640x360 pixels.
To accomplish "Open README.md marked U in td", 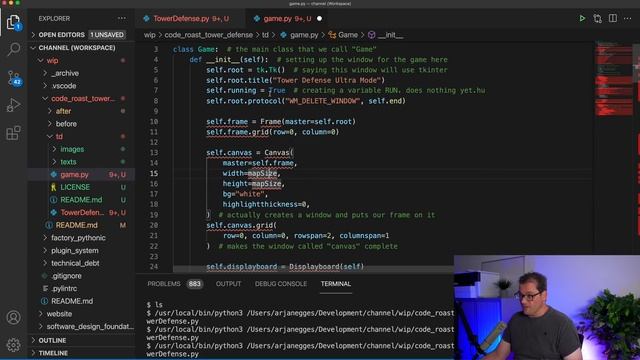I will (x=81, y=200).
